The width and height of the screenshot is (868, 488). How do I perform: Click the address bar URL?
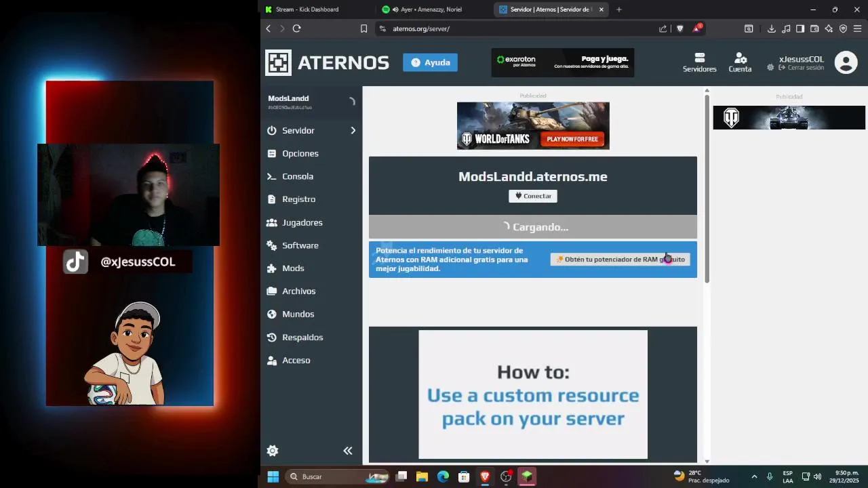[x=421, y=28]
